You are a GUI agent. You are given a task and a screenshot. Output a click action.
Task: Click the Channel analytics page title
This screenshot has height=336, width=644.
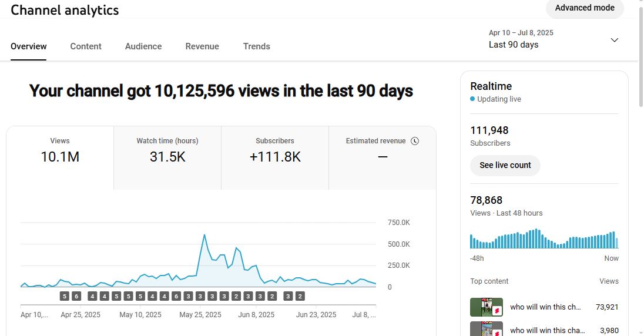65,10
